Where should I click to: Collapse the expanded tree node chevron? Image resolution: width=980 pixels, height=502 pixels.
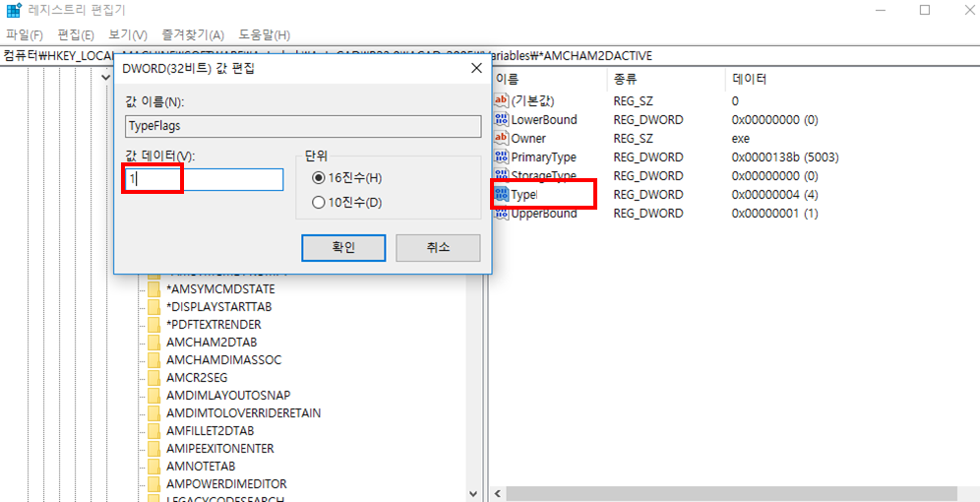(105, 76)
